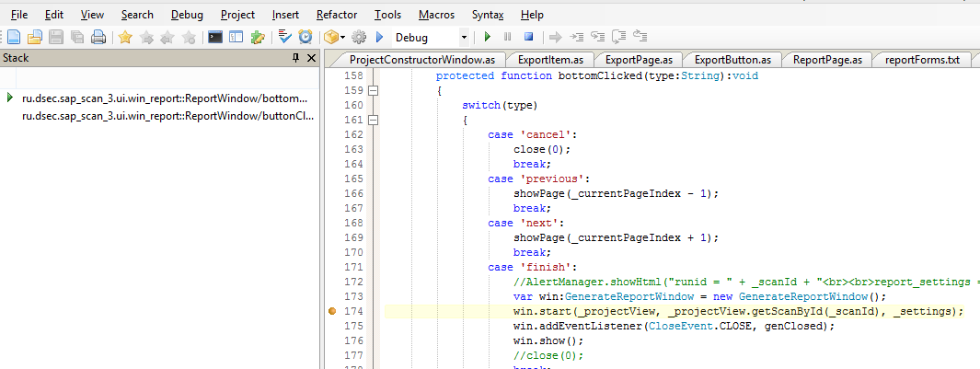This screenshot has width=980, height=369.
Task: Run the check syntax checkmark icon
Action: point(284,38)
